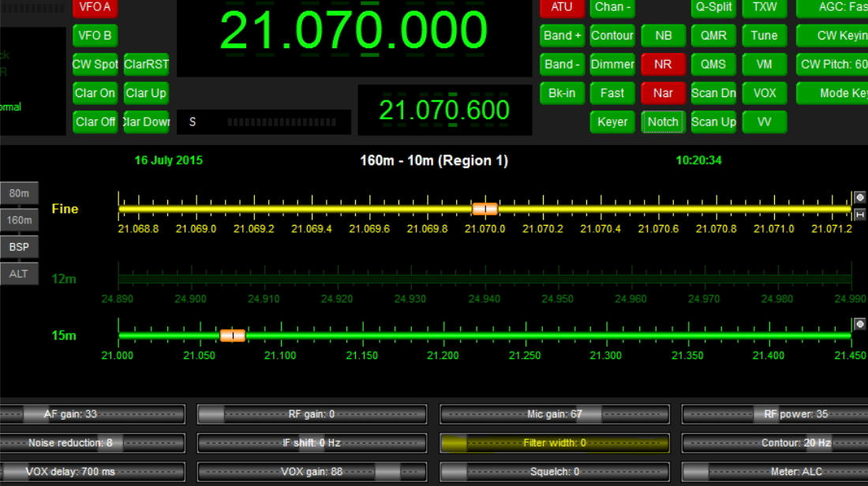Screen dimensions: 868x486
Task: Click the yellow Filter width slider
Action: click(x=554, y=443)
